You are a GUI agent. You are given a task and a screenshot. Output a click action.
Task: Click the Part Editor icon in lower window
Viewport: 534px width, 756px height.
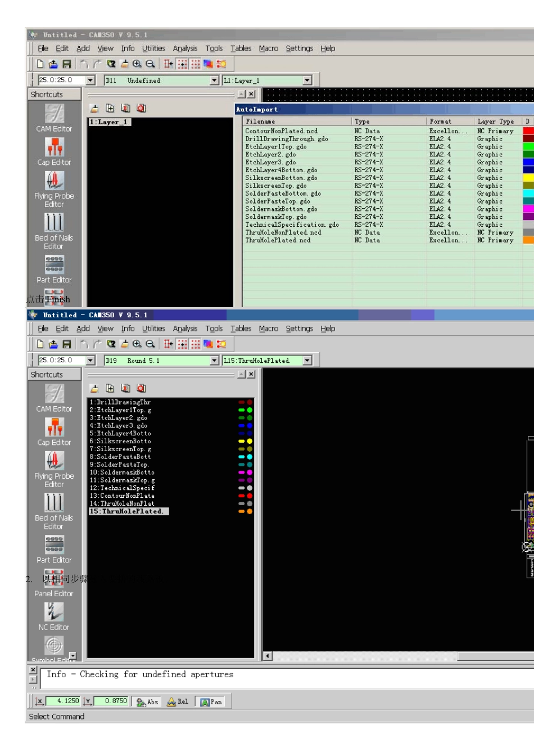click(x=54, y=545)
